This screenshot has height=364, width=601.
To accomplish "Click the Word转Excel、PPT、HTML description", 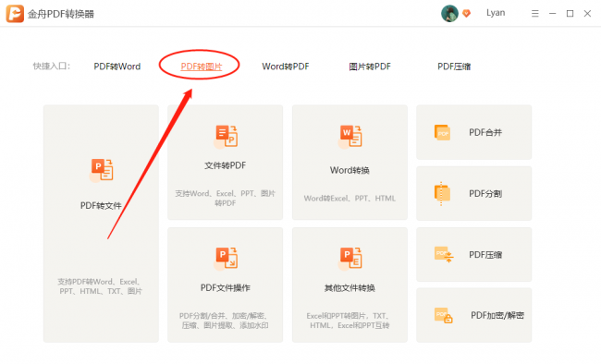I will coord(350,199).
